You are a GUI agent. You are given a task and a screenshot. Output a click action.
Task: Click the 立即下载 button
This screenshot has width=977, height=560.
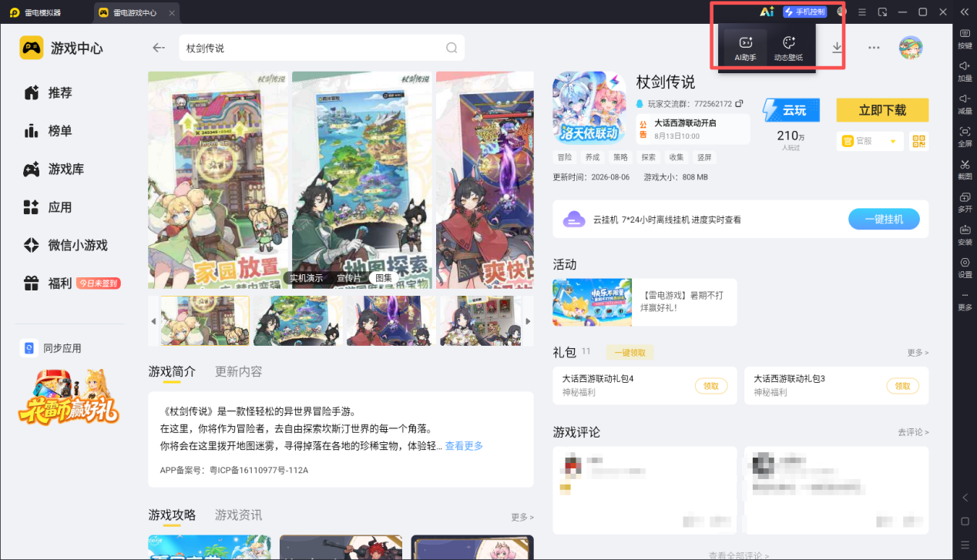coord(882,110)
